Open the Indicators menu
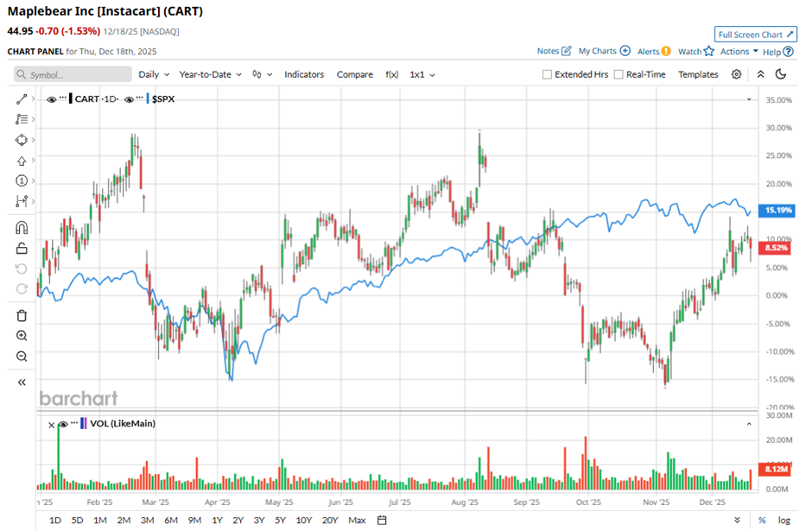 click(304, 74)
